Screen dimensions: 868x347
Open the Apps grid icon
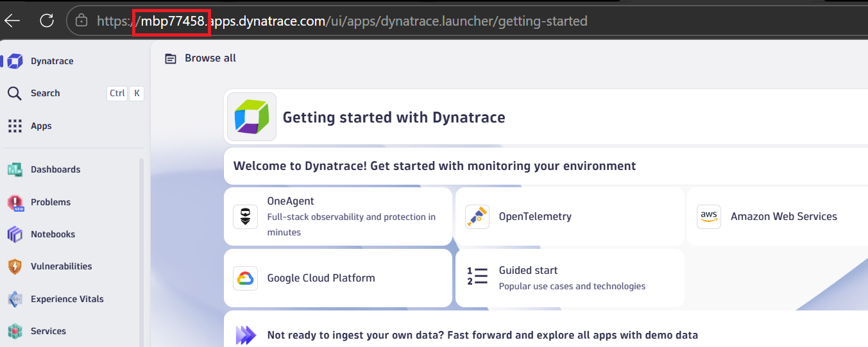pos(15,126)
